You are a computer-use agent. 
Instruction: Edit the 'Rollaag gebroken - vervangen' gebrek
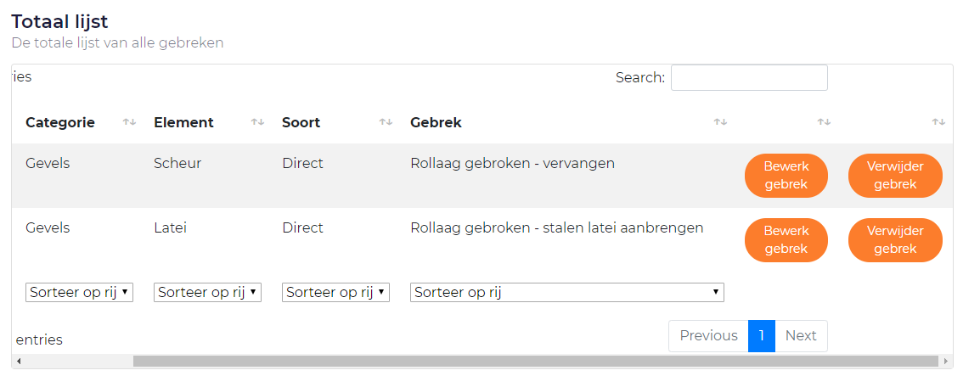tap(786, 176)
